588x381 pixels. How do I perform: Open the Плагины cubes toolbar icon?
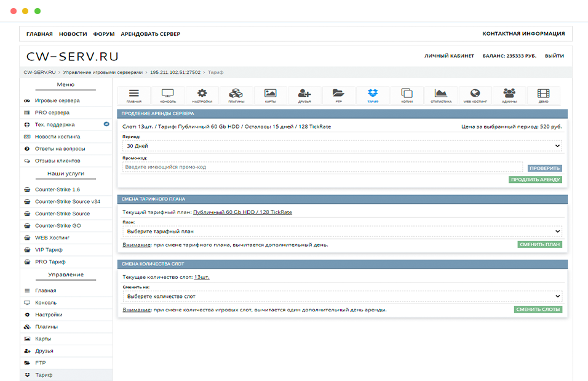click(x=236, y=95)
